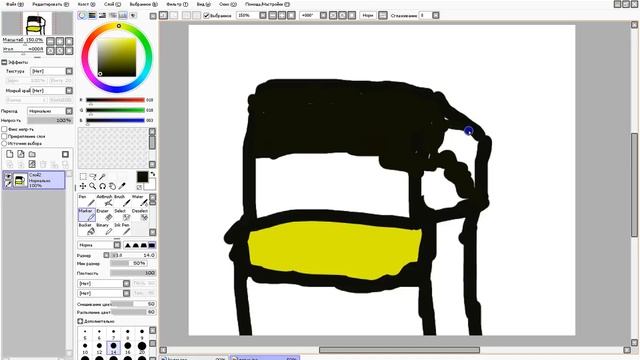
Task: Activate the zoom magnifier tool
Action: (x=93, y=186)
